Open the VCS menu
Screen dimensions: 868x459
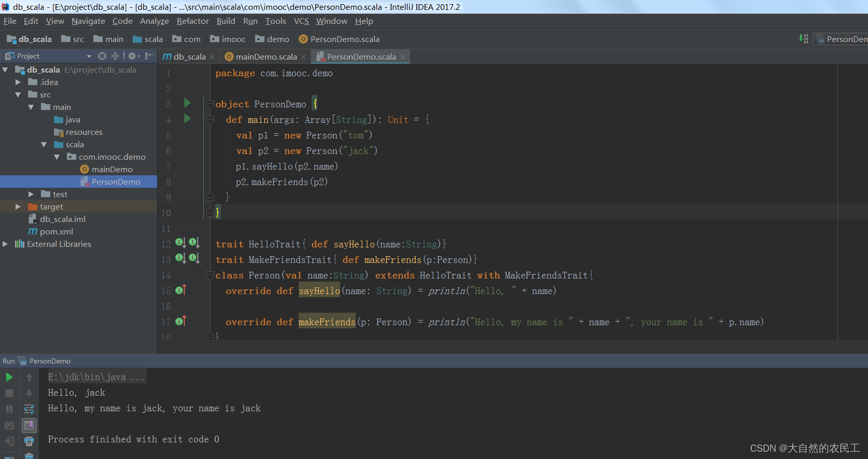point(301,21)
